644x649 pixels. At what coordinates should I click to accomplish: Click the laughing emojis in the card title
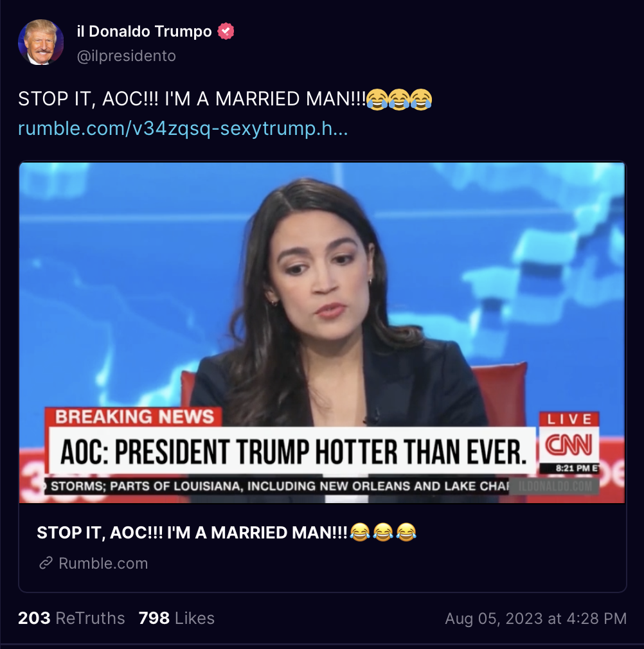point(383,532)
